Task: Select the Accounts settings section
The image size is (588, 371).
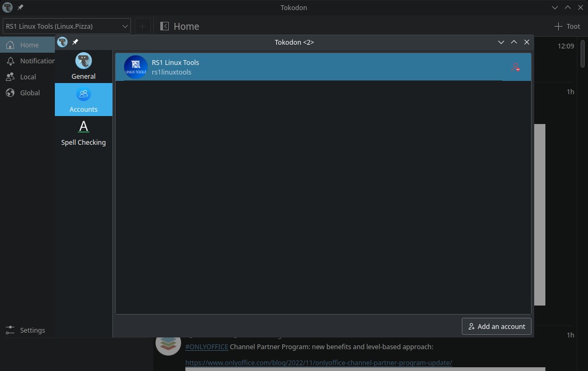Action: [x=83, y=100]
